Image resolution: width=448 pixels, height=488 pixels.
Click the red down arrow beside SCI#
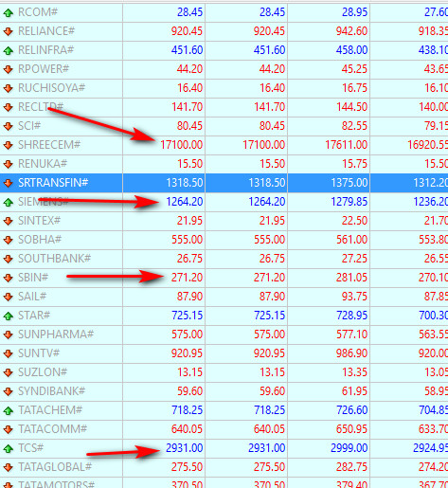point(9,126)
